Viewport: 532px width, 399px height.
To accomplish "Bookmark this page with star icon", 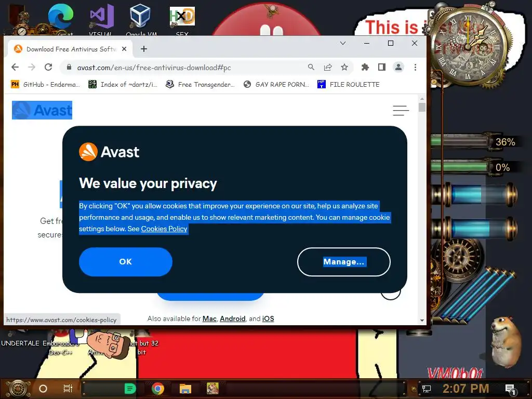I will click(344, 67).
